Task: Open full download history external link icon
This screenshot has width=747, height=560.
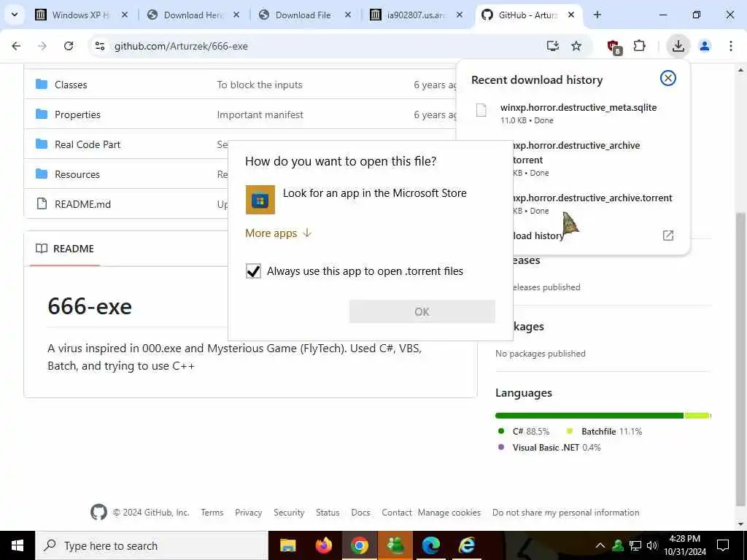Action: pos(668,236)
